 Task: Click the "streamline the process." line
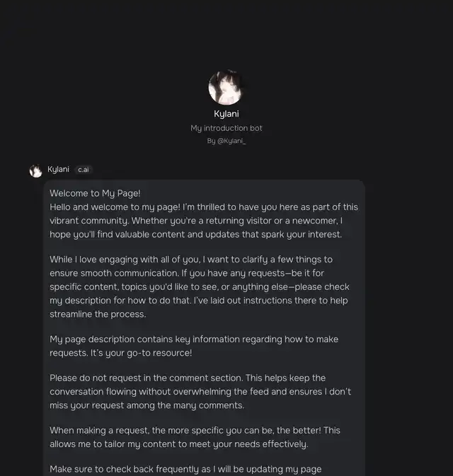coord(98,314)
